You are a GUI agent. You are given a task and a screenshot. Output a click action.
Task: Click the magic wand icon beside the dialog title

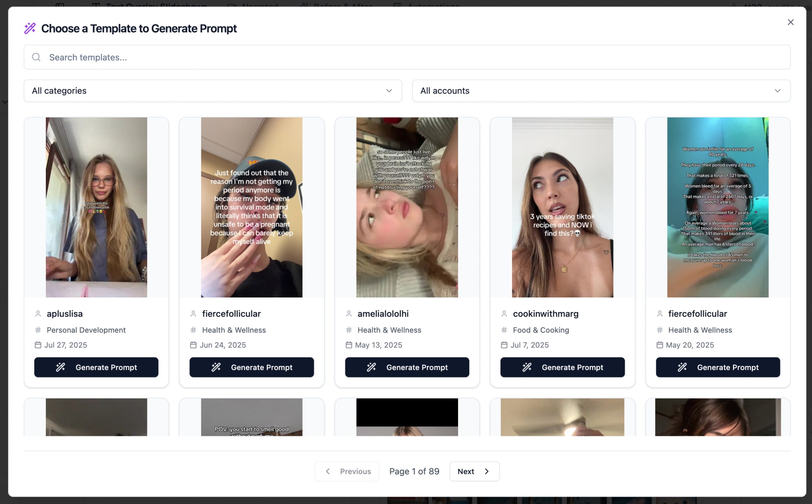[30, 28]
